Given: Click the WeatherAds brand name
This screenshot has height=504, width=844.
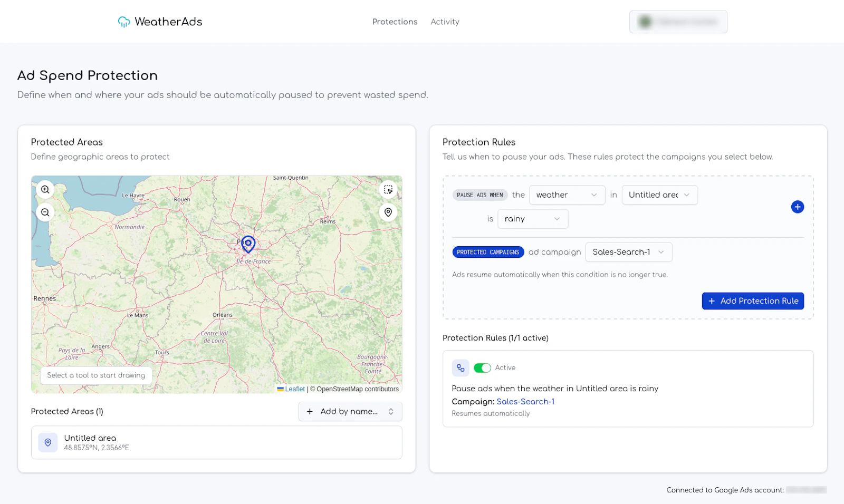Looking at the screenshot, I should coord(168,22).
